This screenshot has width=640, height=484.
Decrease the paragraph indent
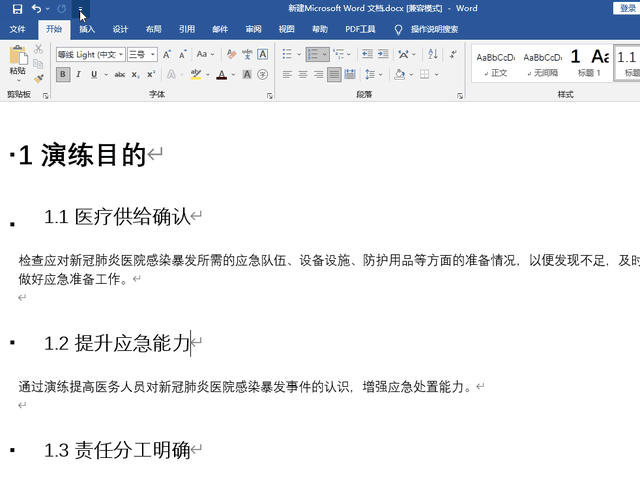(367, 54)
